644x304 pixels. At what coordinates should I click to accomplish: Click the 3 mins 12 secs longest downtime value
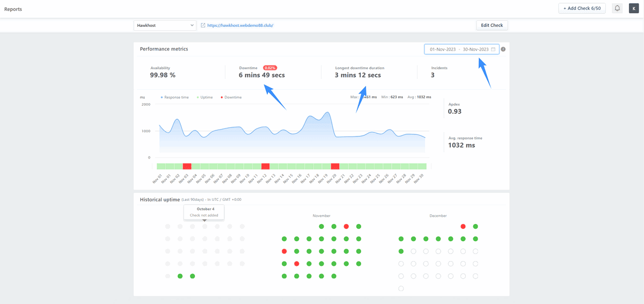[358, 75]
